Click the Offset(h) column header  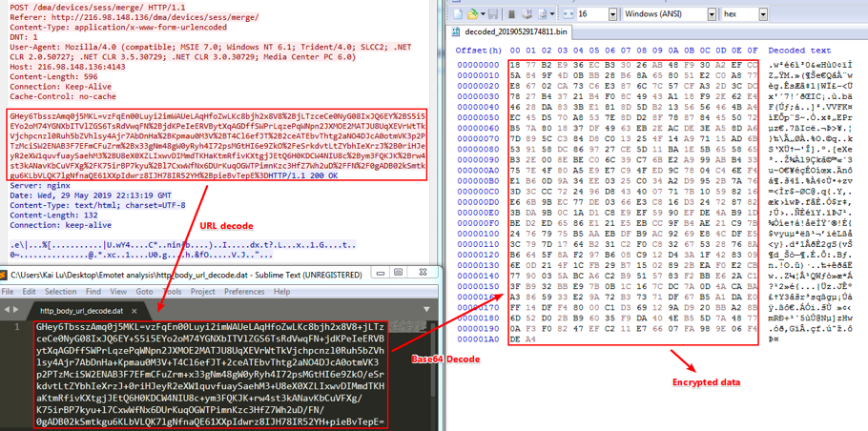click(477, 51)
